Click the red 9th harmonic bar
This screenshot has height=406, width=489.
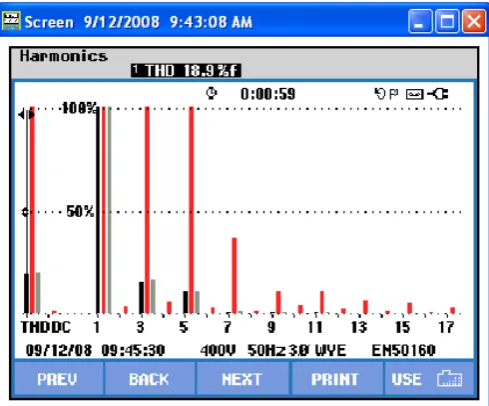[278, 302]
